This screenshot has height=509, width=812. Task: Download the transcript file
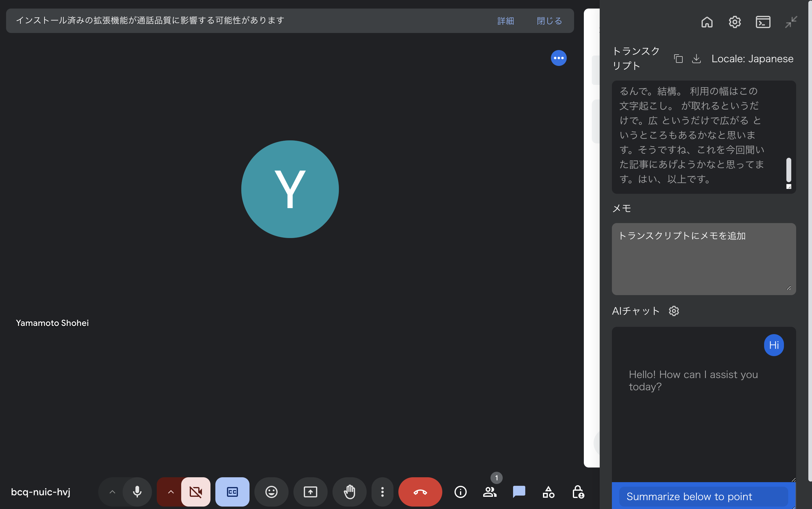click(696, 59)
